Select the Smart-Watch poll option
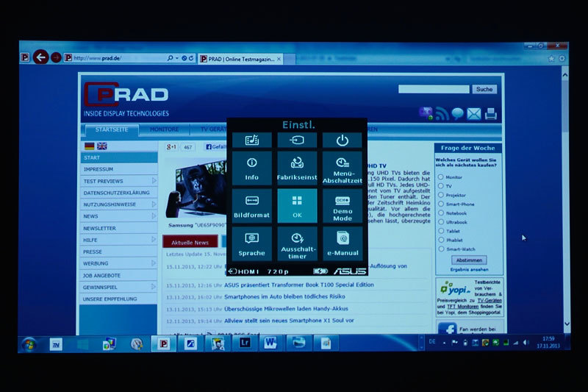Image resolution: width=588 pixels, height=392 pixels. click(440, 249)
